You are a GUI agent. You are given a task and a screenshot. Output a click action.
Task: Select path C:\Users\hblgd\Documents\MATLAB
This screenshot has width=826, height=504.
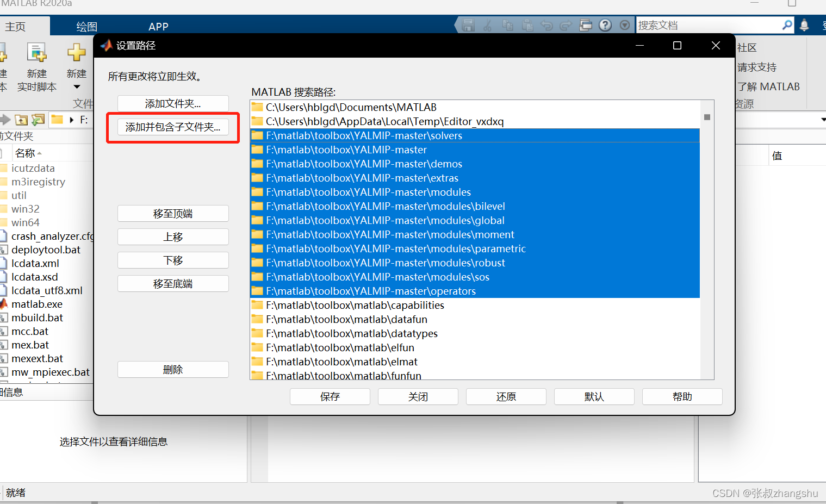tap(475, 107)
